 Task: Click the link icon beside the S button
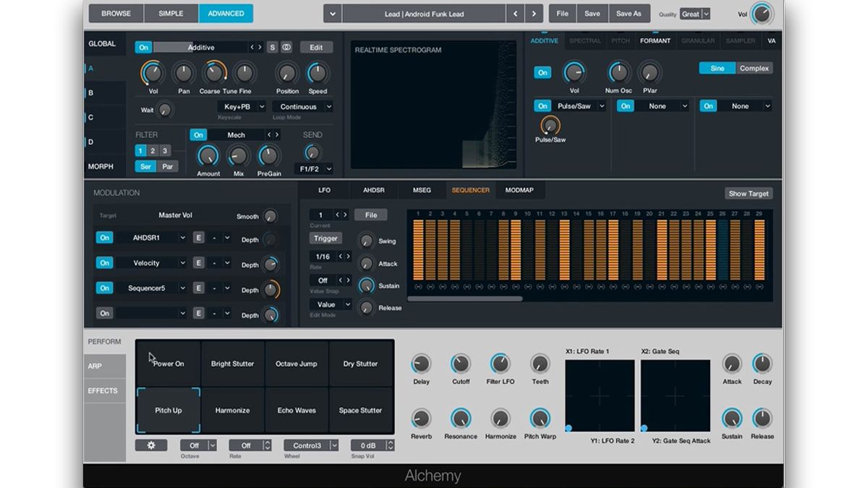[286, 47]
